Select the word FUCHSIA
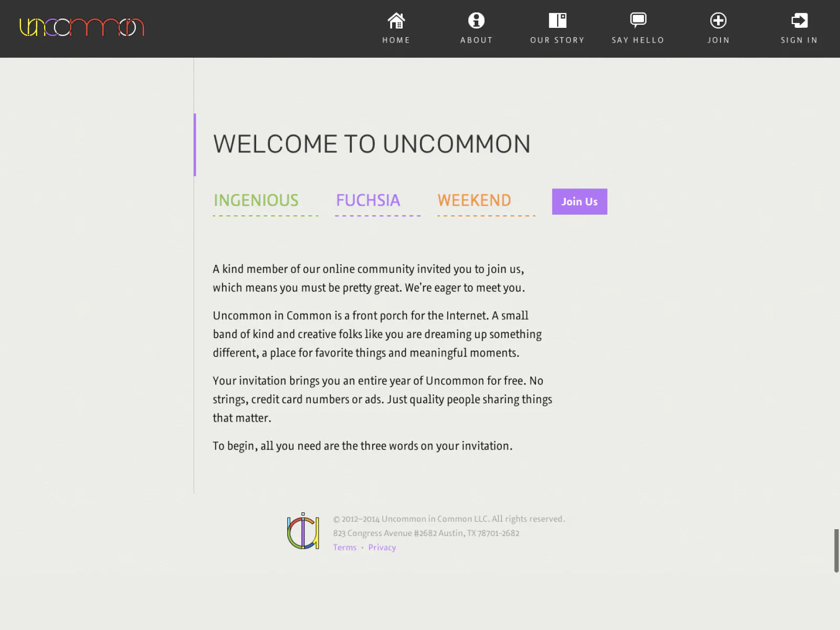The image size is (840, 630). 367,201
